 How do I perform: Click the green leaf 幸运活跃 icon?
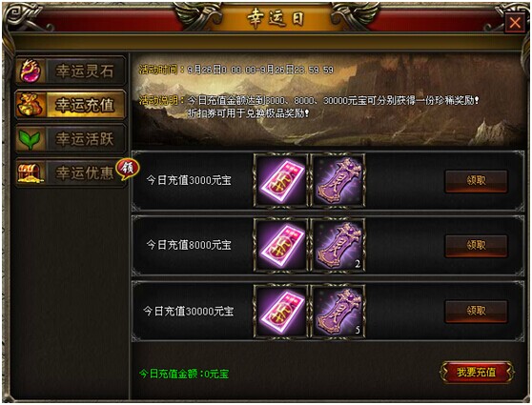click(x=30, y=139)
